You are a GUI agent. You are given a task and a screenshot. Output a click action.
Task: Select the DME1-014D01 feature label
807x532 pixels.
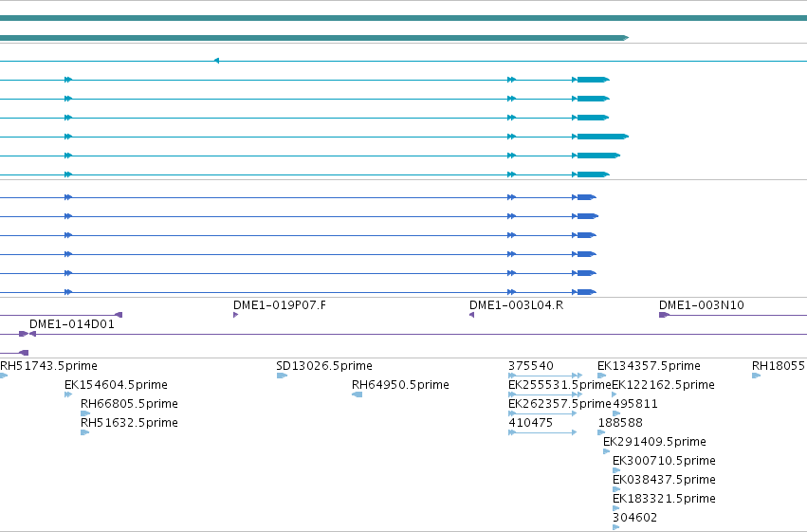click(x=71, y=324)
